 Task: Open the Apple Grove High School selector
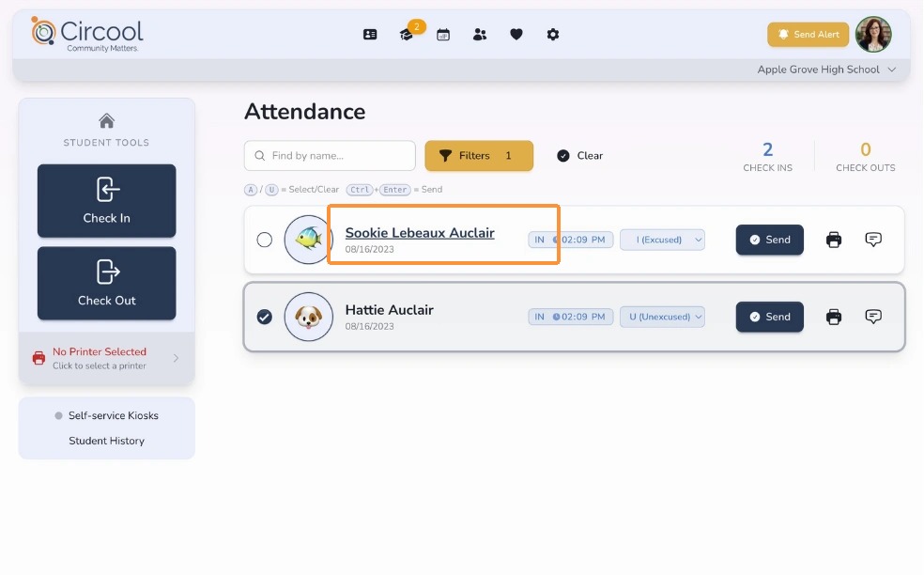tap(826, 70)
